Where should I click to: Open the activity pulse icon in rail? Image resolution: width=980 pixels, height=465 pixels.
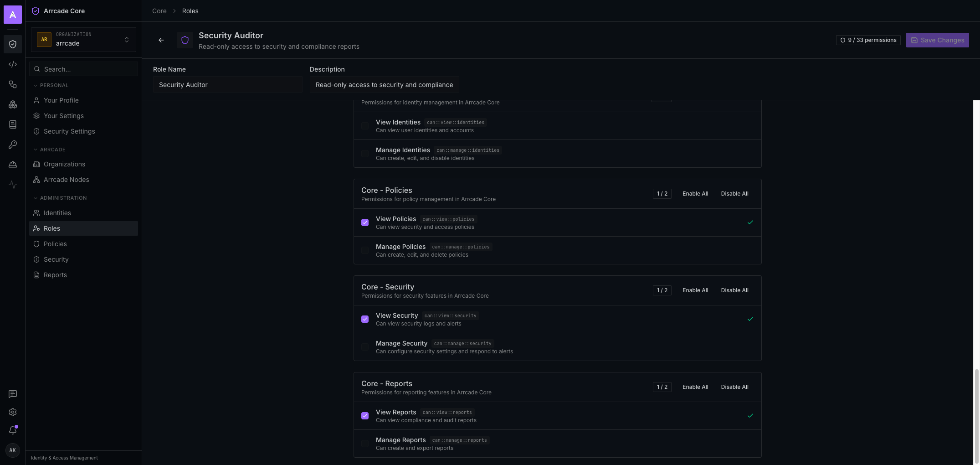pyautogui.click(x=13, y=185)
